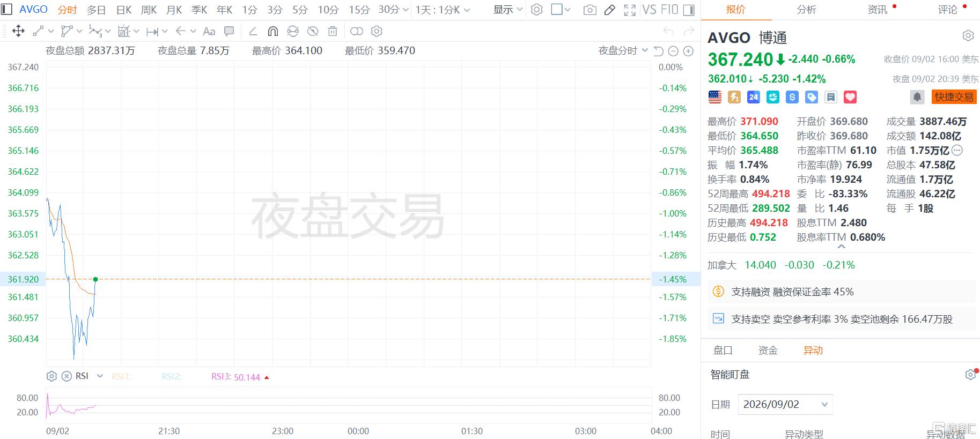Open smart monitor settings gear
This screenshot has height=439, width=980.
(x=970, y=375)
